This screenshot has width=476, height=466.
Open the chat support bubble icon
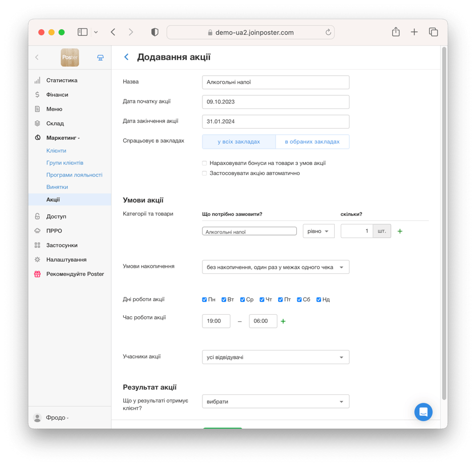[423, 412]
